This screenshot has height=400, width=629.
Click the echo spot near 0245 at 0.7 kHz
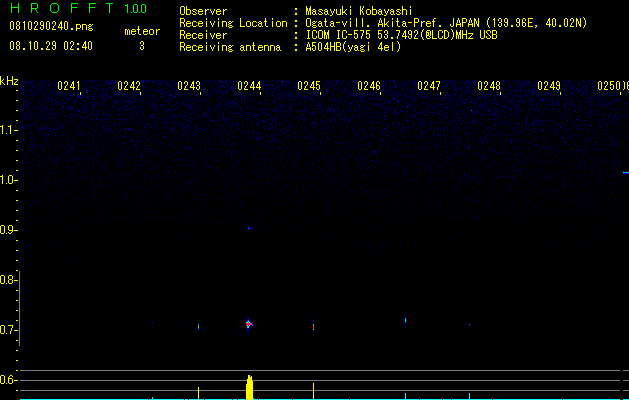tap(313, 326)
